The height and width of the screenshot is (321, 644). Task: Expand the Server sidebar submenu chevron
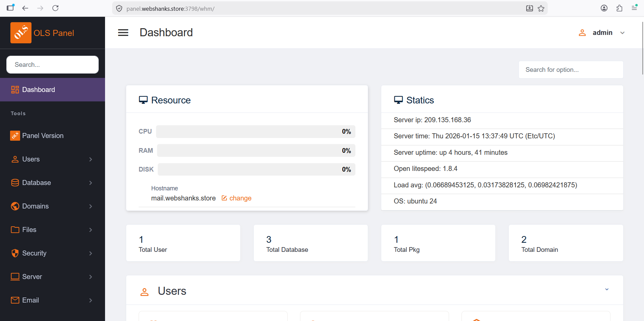coord(91,277)
